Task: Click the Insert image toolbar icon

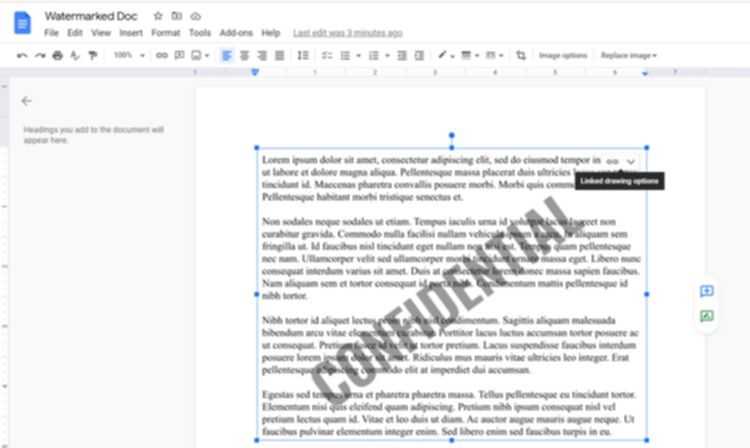Action: [196, 55]
